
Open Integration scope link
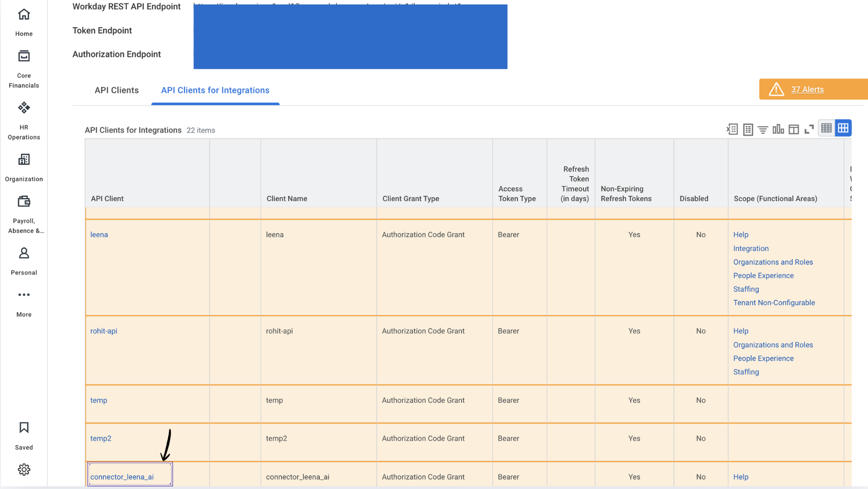coord(750,248)
